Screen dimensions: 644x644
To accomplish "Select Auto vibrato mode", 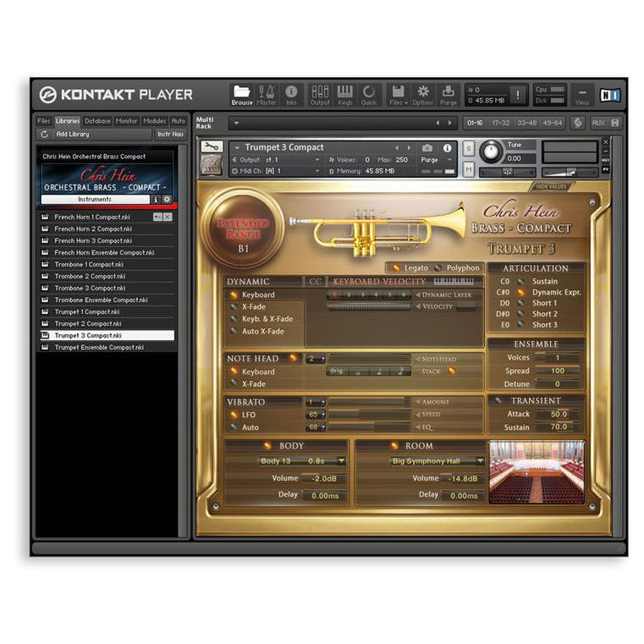I will [x=234, y=427].
